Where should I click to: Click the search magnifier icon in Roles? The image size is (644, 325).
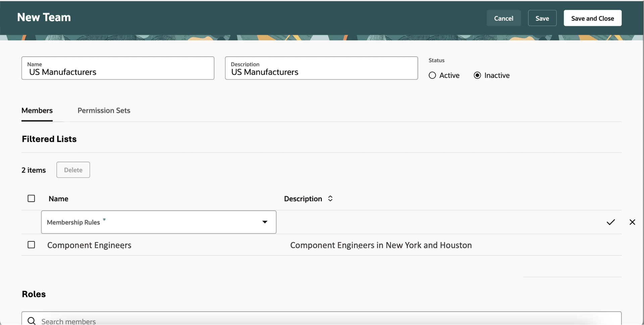click(x=32, y=321)
